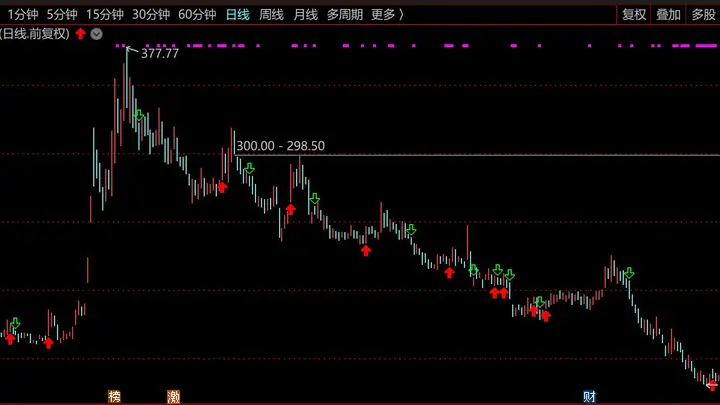Click the red arrow at the chart's bottom-right corner
720x405 pixels.
pyautogui.click(x=712, y=385)
